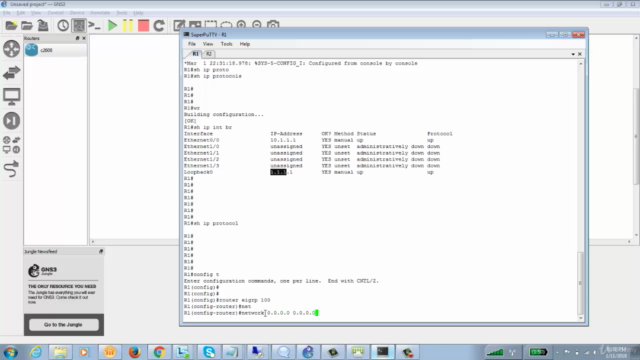Open SuperPuTTY Help menu
640x360 pixels.
[244, 44]
